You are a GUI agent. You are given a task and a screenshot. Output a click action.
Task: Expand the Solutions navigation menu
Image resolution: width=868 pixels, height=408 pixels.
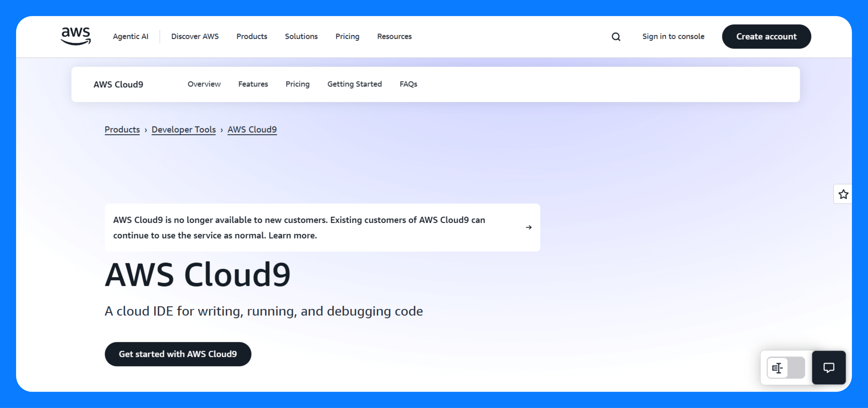(301, 36)
